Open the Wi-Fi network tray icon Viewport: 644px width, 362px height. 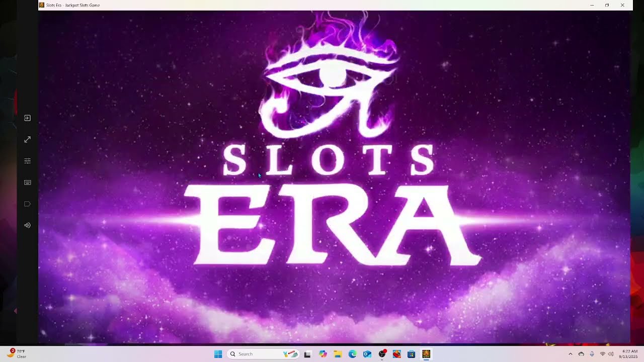point(603,354)
